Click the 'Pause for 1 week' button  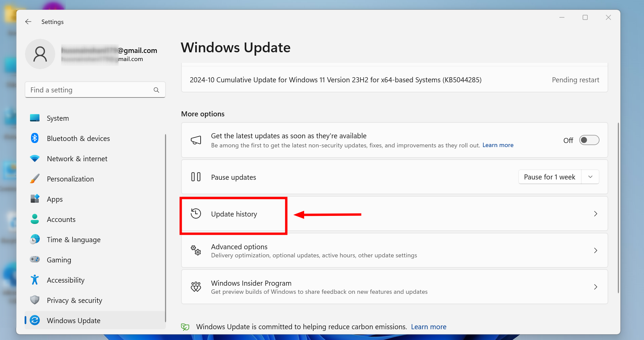point(549,176)
